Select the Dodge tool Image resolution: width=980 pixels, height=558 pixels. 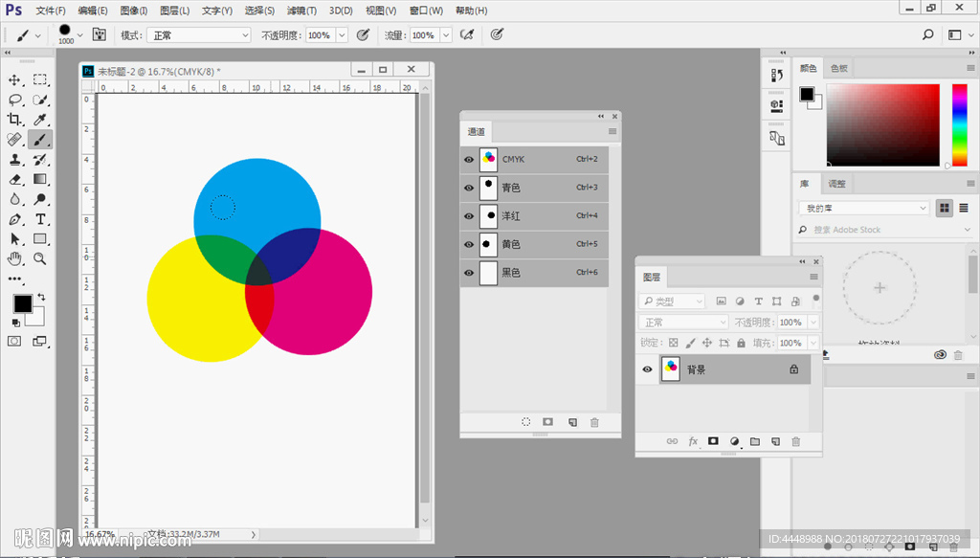pos(40,199)
